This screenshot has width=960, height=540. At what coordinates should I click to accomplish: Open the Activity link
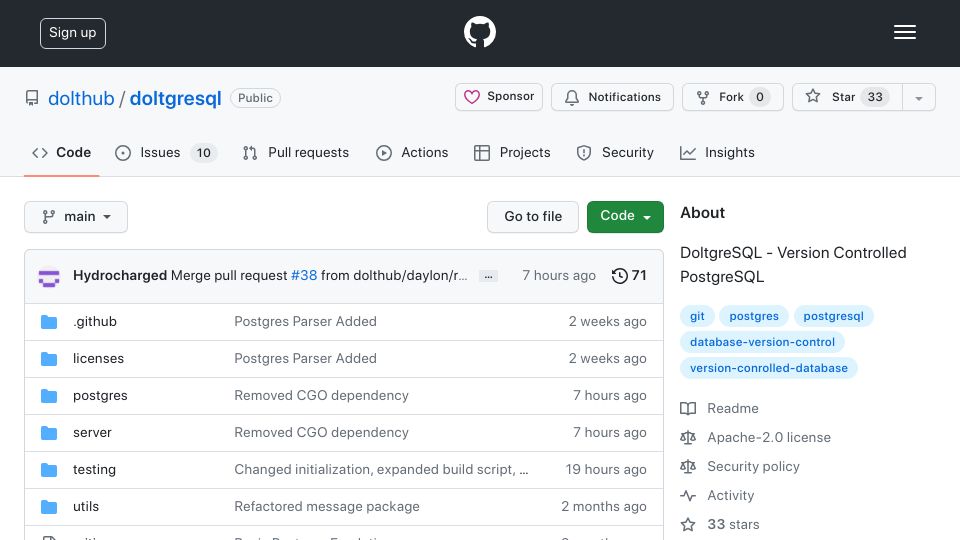(x=730, y=495)
